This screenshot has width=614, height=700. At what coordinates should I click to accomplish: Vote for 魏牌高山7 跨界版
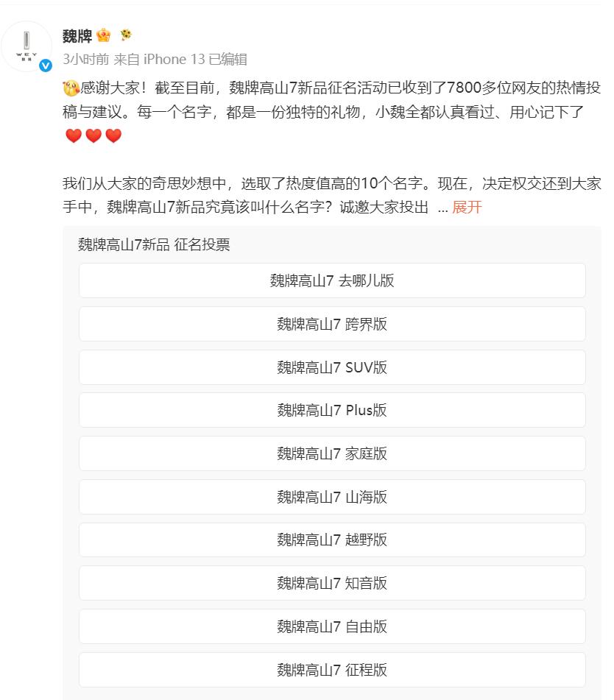pyautogui.click(x=332, y=324)
